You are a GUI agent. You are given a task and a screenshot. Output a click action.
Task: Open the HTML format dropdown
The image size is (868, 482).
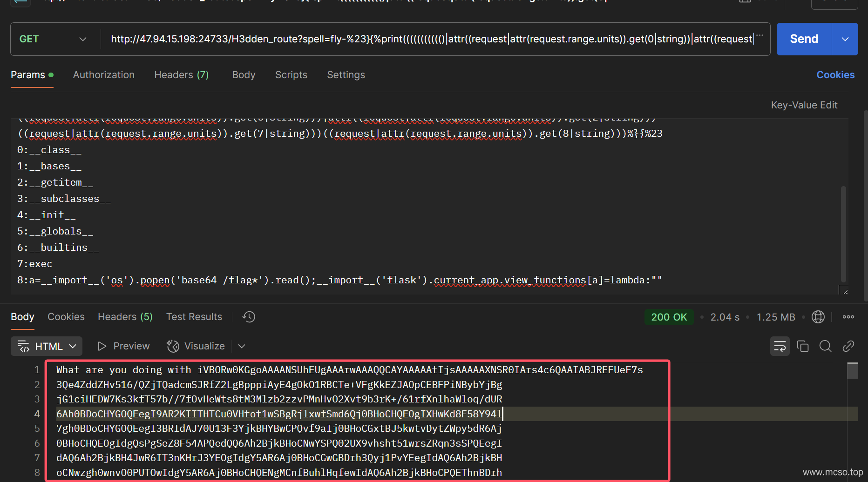(47, 346)
